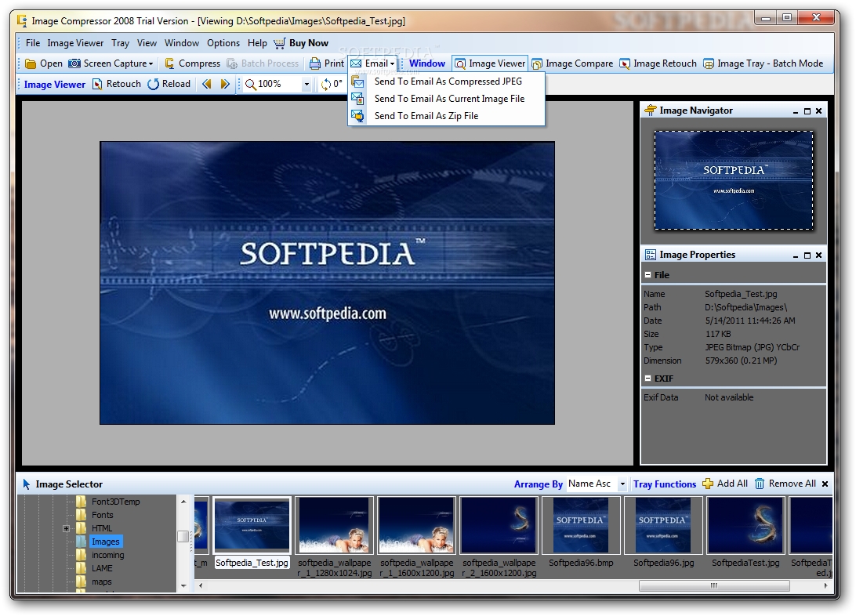Open the Arrange By Name Asc dropdown
The image size is (856, 616).
click(622, 484)
